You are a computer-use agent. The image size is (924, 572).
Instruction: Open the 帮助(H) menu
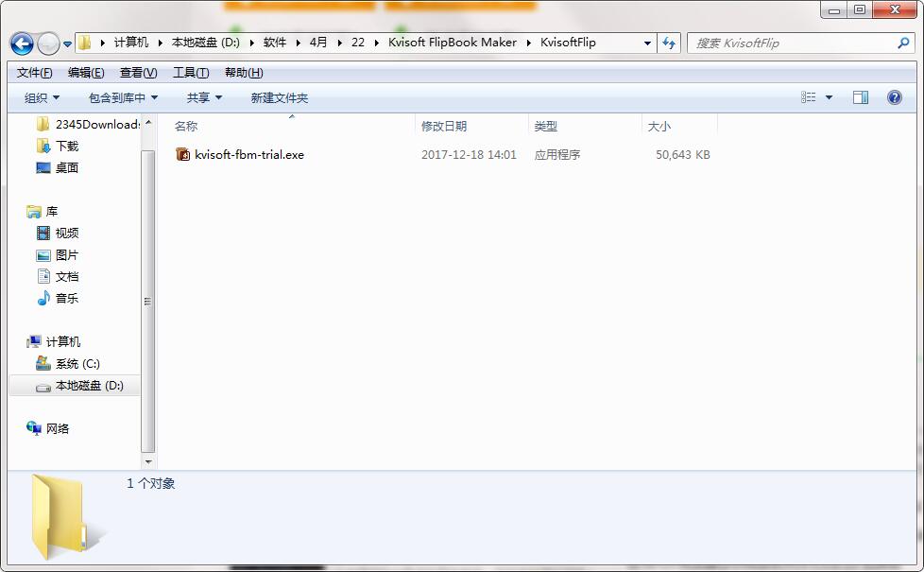tap(244, 73)
